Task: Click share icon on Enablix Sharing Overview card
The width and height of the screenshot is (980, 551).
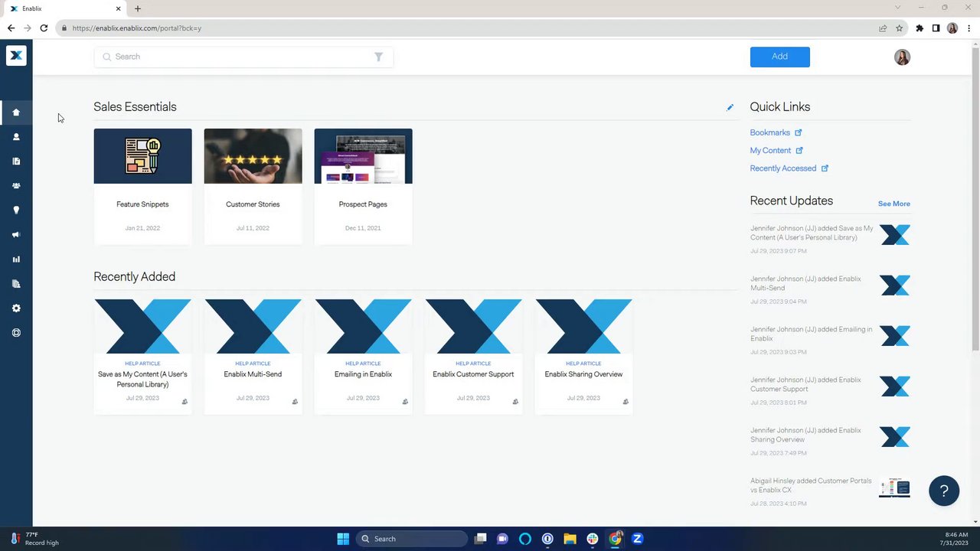Action: (x=626, y=402)
